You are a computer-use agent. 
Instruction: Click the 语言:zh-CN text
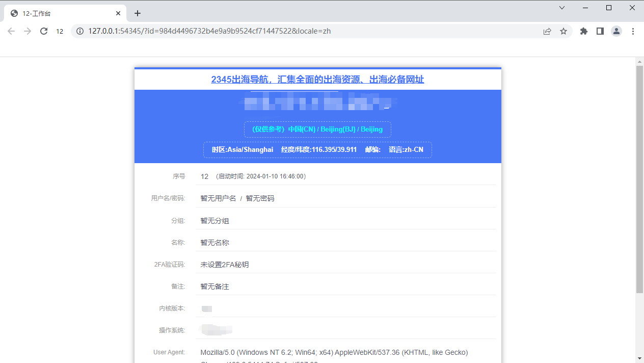[x=406, y=150]
